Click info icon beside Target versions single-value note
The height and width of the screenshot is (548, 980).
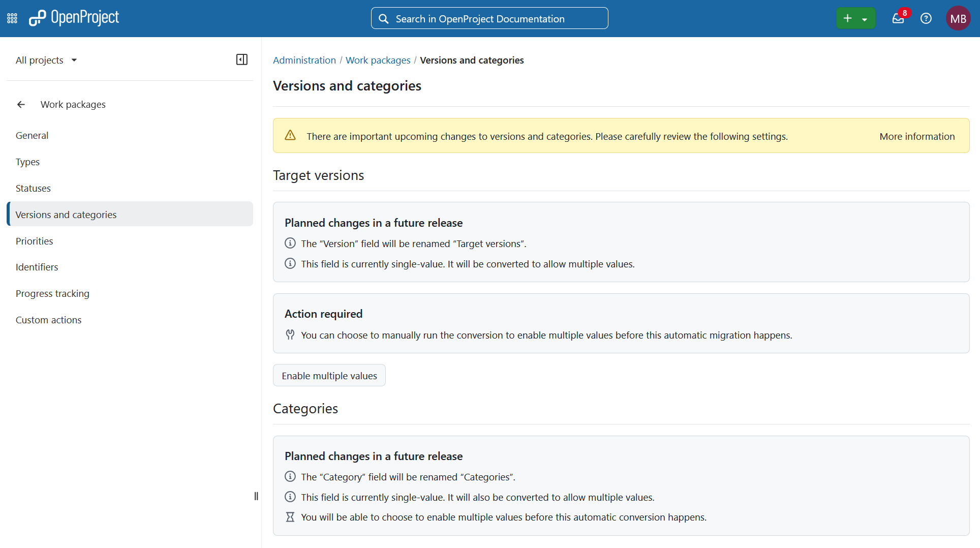[x=290, y=264]
